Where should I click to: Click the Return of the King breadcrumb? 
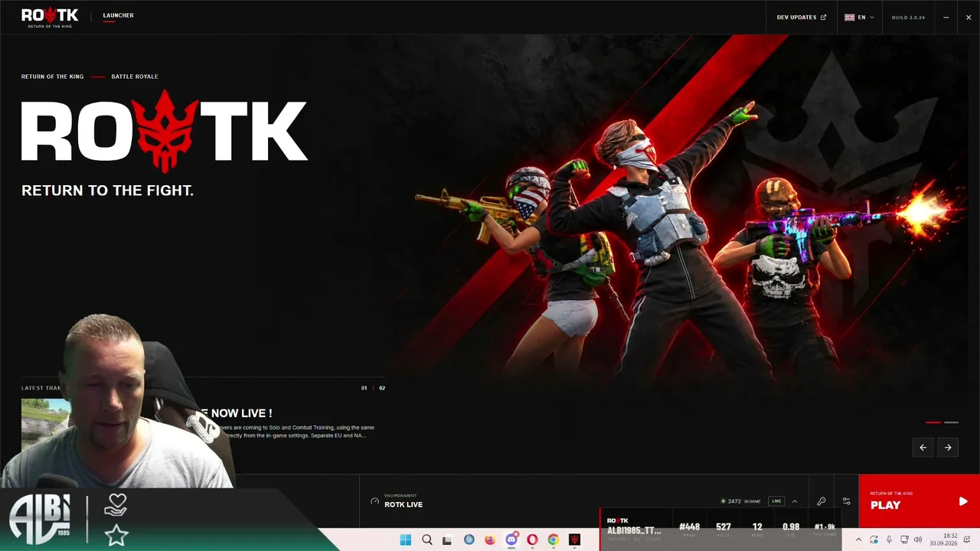click(x=52, y=77)
